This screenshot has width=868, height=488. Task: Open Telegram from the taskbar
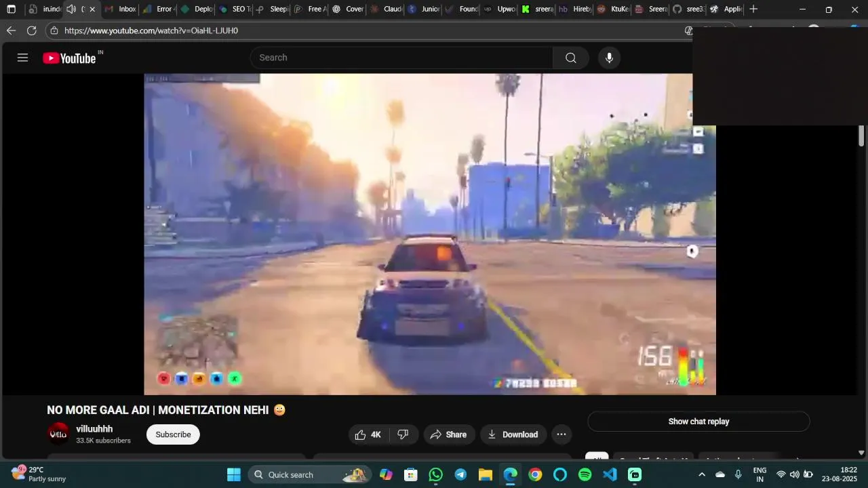[460, 474]
